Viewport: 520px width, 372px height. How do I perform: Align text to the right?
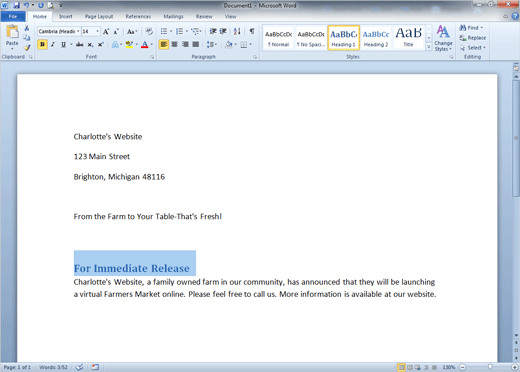pyautogui.click(x=185, y=44)
